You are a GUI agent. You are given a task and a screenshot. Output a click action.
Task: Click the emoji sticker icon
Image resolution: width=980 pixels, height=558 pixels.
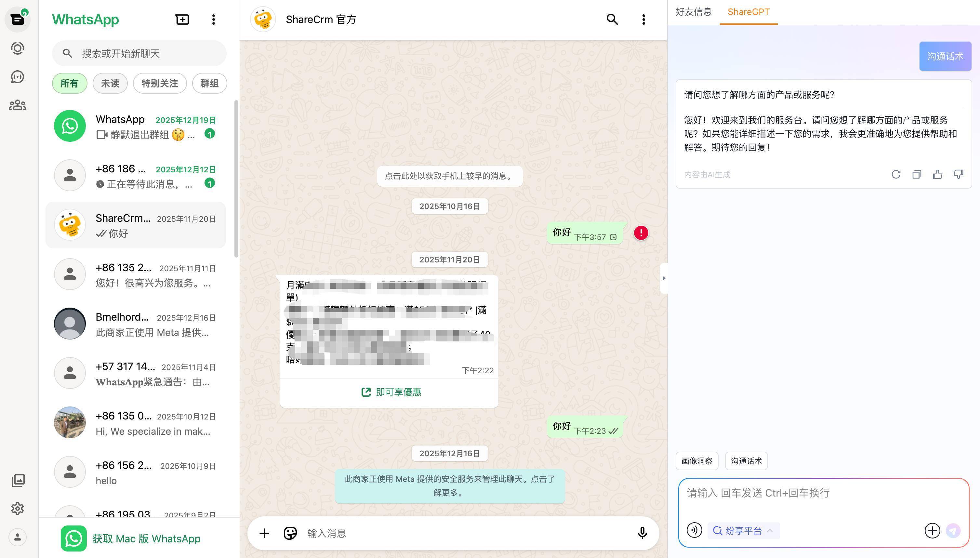tap(290, 533)
